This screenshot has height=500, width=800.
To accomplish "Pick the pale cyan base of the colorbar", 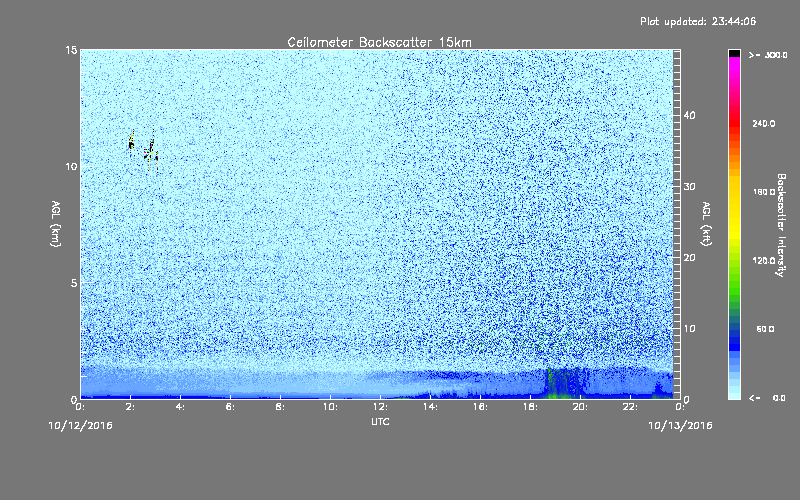I will 734,390.
